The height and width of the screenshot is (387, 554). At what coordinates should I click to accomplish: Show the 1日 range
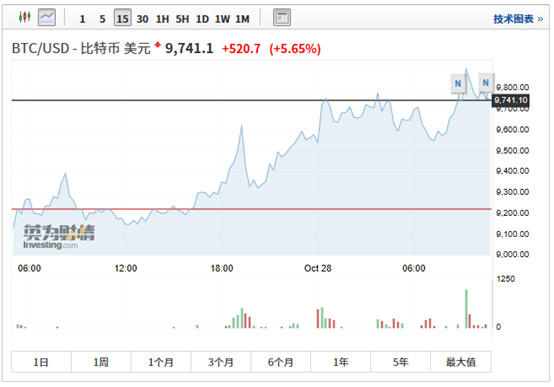click(41, 362)
